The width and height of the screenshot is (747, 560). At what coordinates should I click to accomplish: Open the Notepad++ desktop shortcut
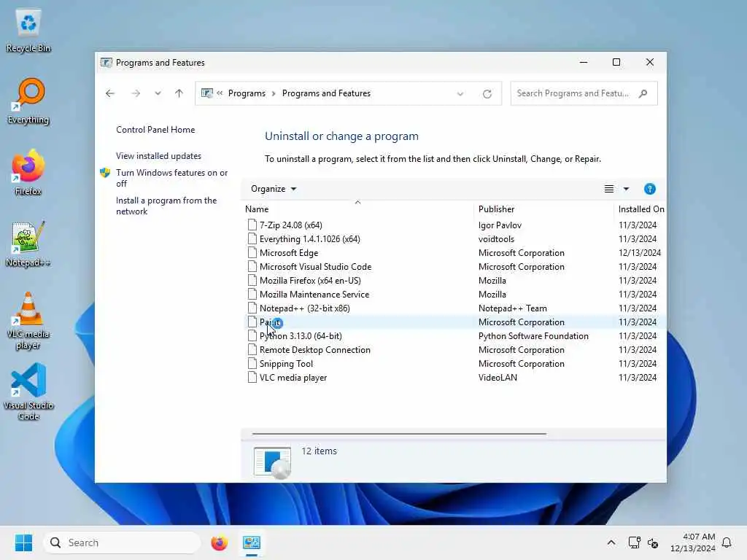28,244
